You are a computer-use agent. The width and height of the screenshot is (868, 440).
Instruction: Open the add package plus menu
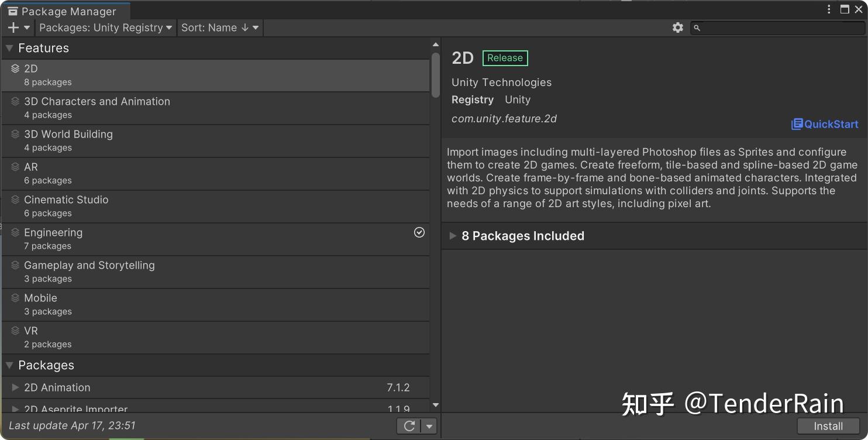pyautogui.click(x=18, y=27)
